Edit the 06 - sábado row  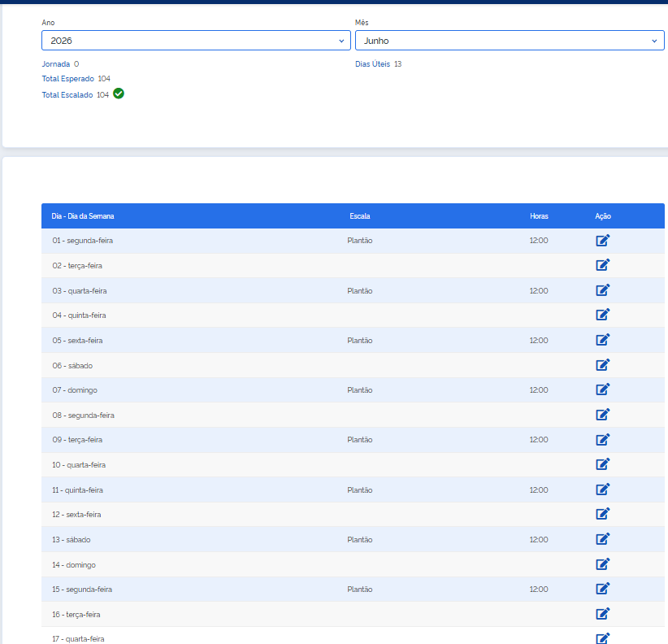click(x=602, y=365)
